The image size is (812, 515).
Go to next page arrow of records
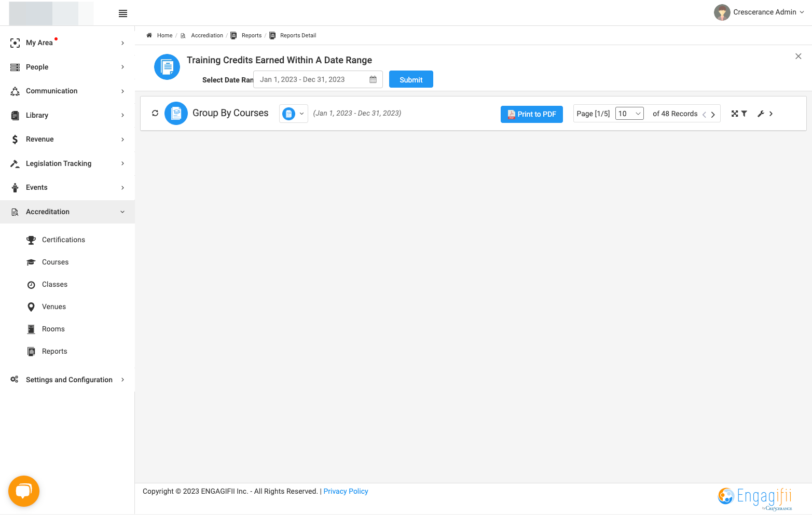coord(713,115)
